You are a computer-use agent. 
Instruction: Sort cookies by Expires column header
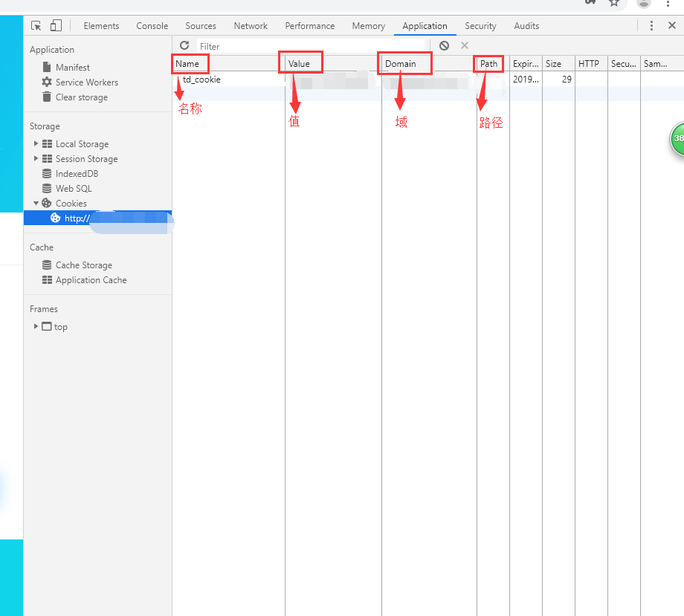tap(526, 64)
